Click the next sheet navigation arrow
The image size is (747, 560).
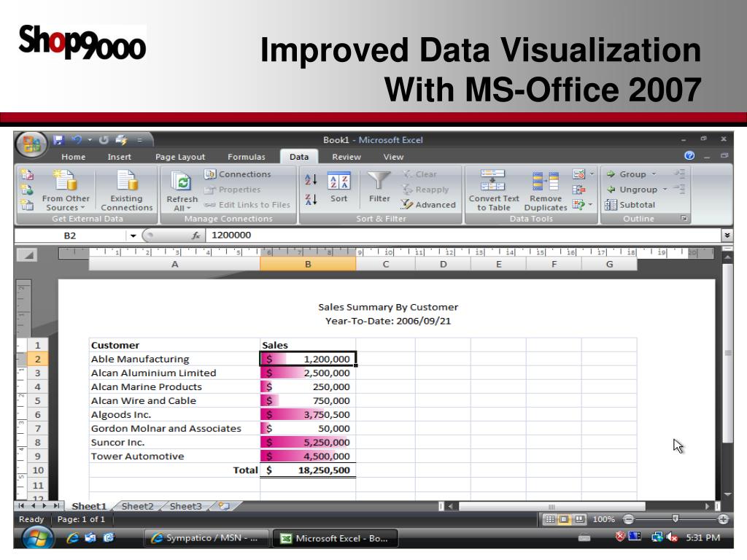(x=44, y=506)
